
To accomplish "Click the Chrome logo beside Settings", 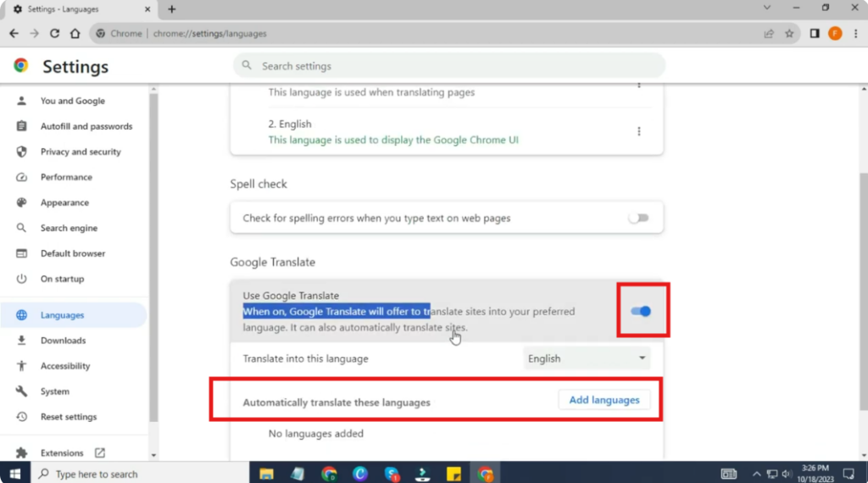I will [x=21, y=66].
